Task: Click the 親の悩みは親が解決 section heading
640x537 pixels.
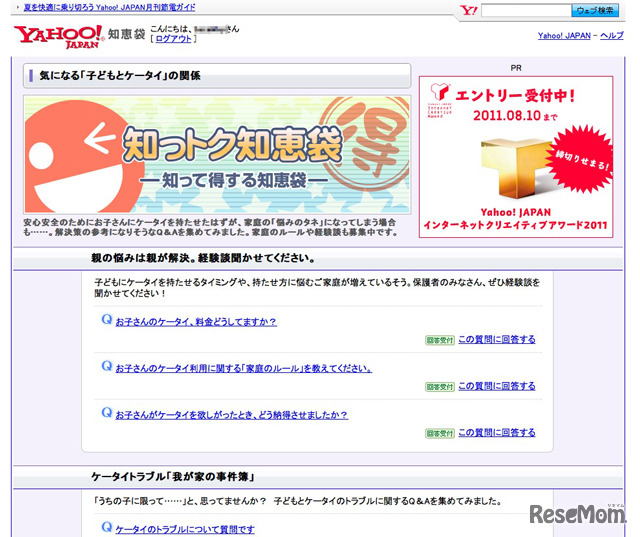Action: pos(203,258)
